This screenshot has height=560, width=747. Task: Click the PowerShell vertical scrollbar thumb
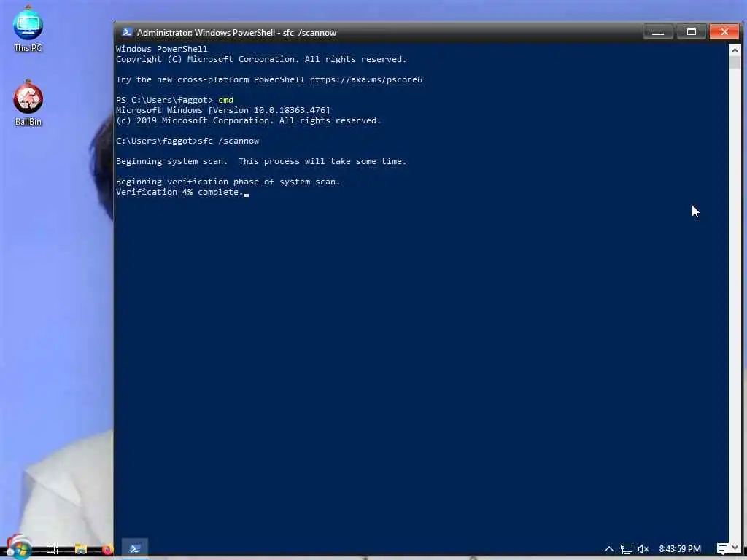pos(735,63)
